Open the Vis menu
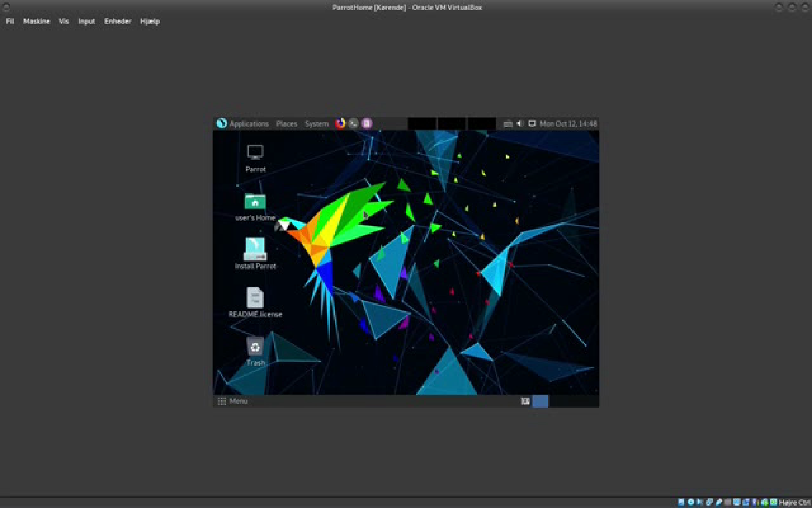This screenshot has width=812, height=508. (64, 21)
